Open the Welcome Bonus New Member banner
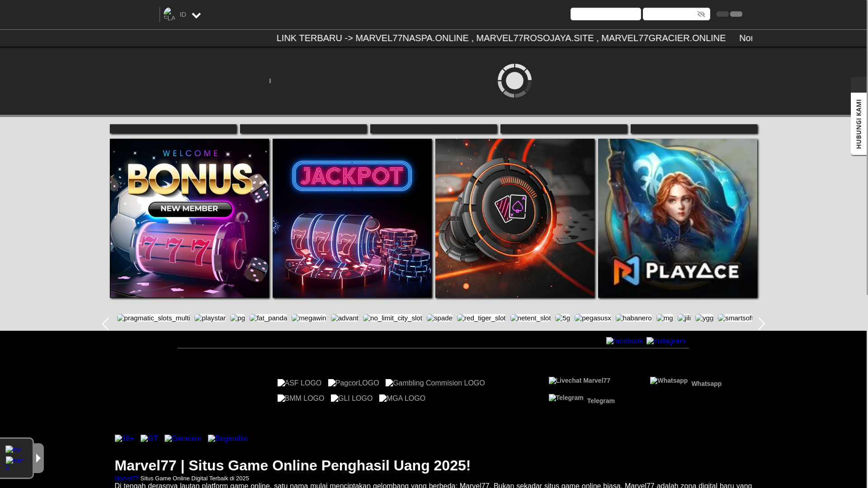Viewport: 868px width, 488px height. point(189,218)
